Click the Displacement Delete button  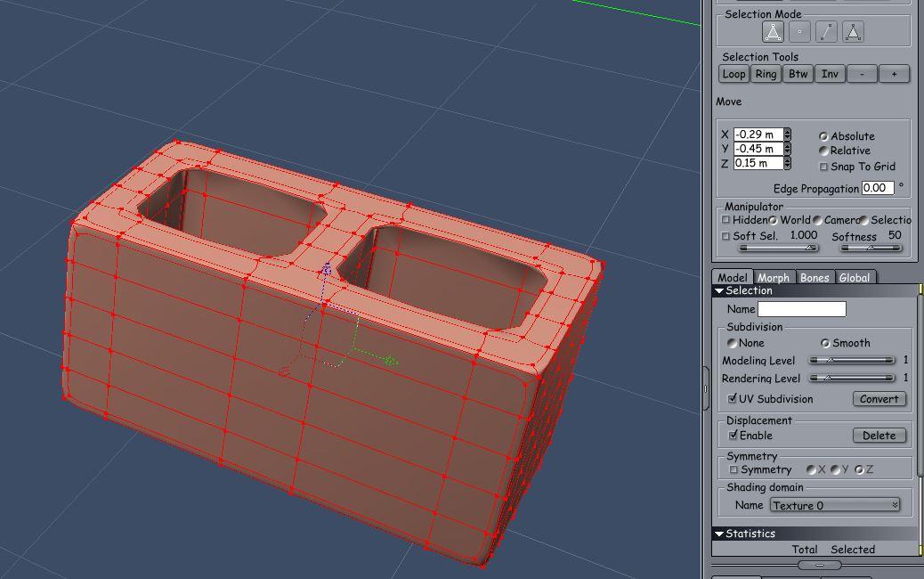coord(879,435)
